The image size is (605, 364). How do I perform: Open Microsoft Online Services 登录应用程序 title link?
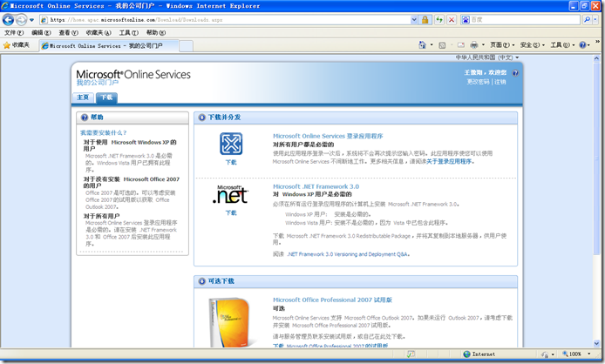point(328,136)
